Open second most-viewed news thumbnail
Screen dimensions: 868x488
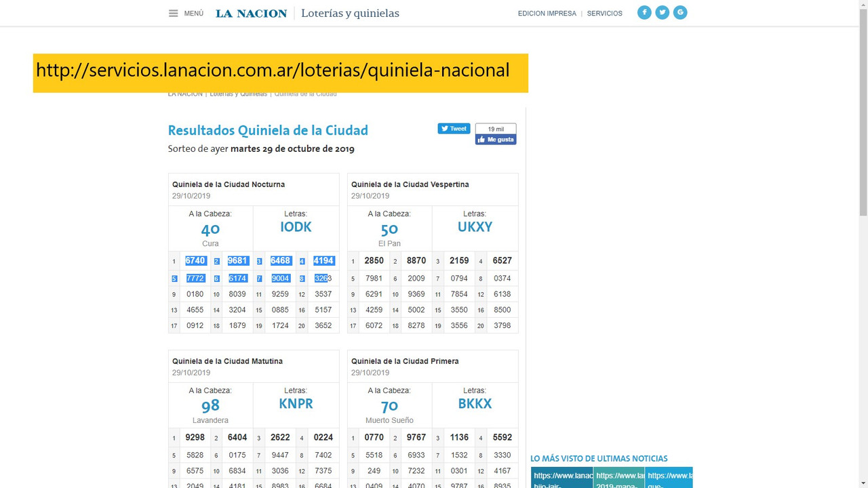pyautogui.click(x=618, y=477)
